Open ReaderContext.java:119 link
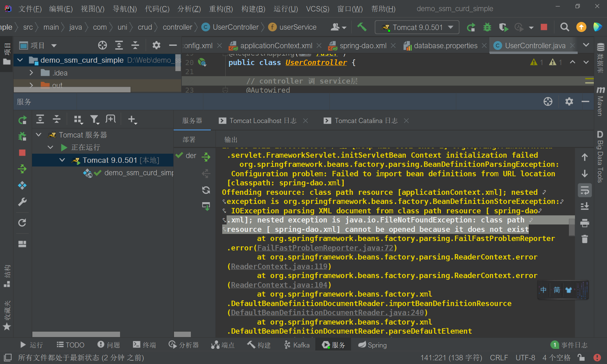The image size is (607, 364). [279, 266]
